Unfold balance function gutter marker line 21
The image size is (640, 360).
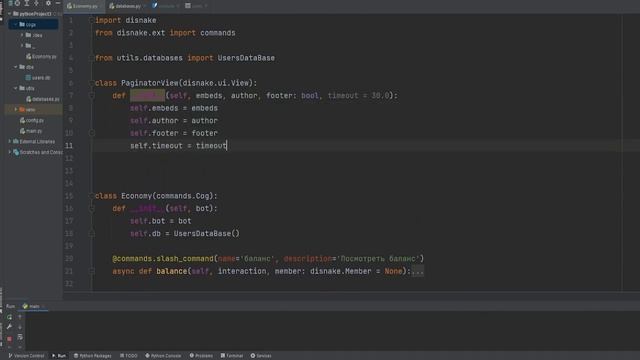tap(92, 271)
